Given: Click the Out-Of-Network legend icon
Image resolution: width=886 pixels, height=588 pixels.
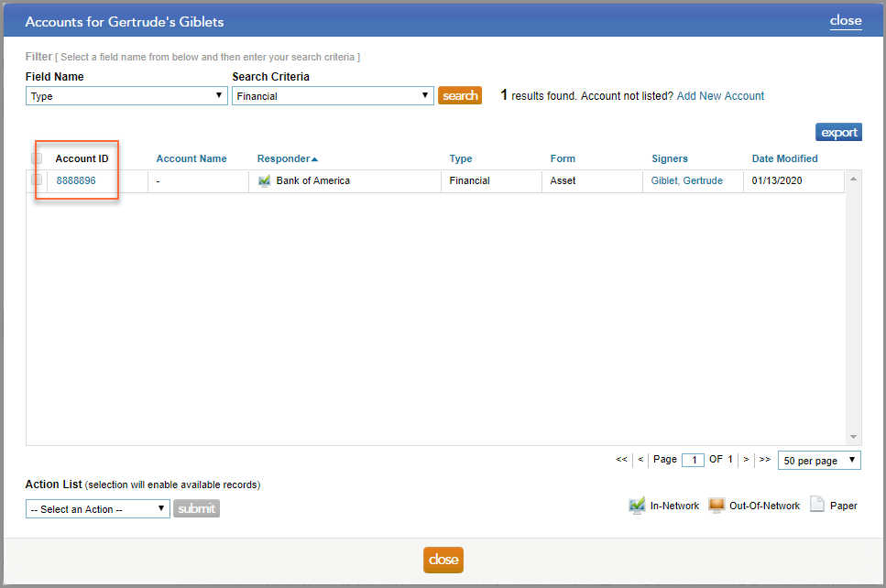Looking at the screenshot, I should 716,505.
